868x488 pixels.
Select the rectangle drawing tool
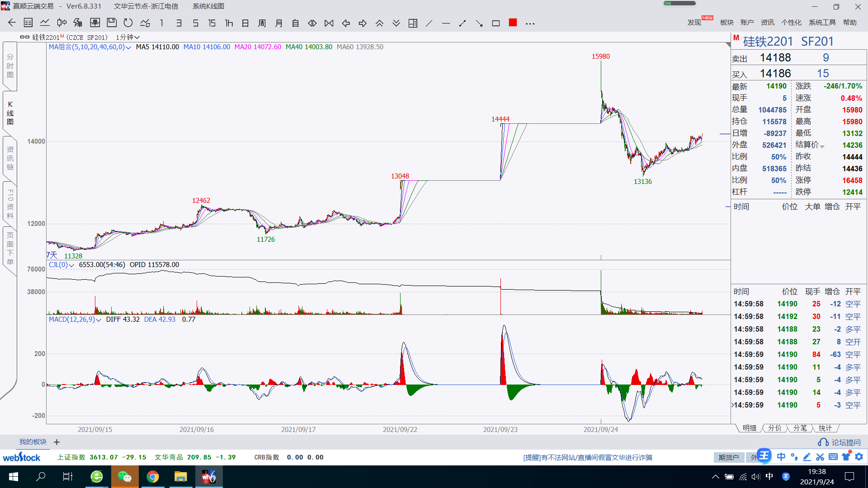496,23
